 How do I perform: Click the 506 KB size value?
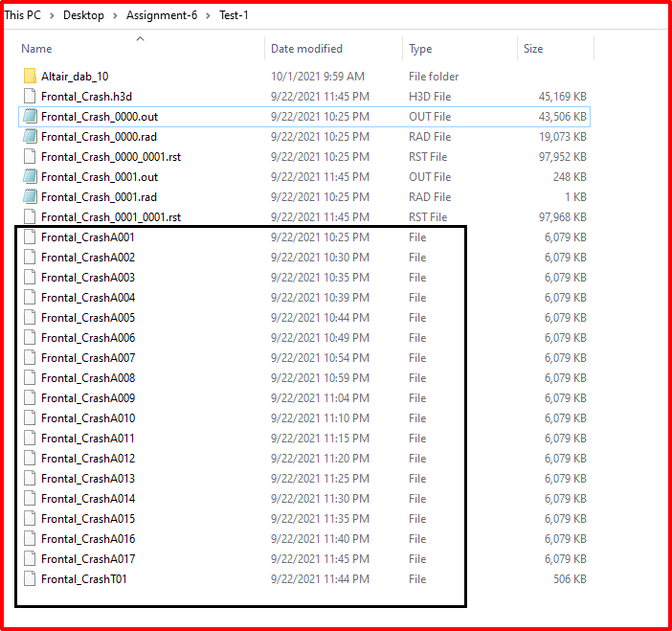pos(570,579)
